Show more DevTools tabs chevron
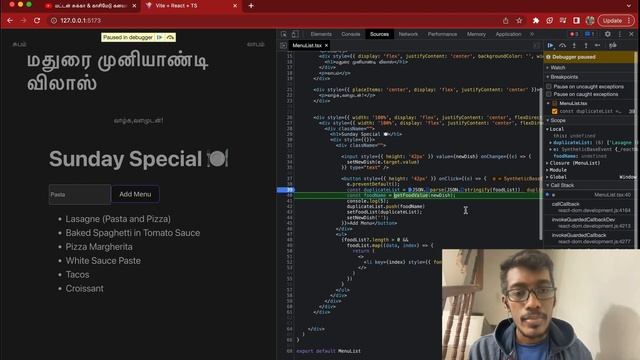 (532, 34)
